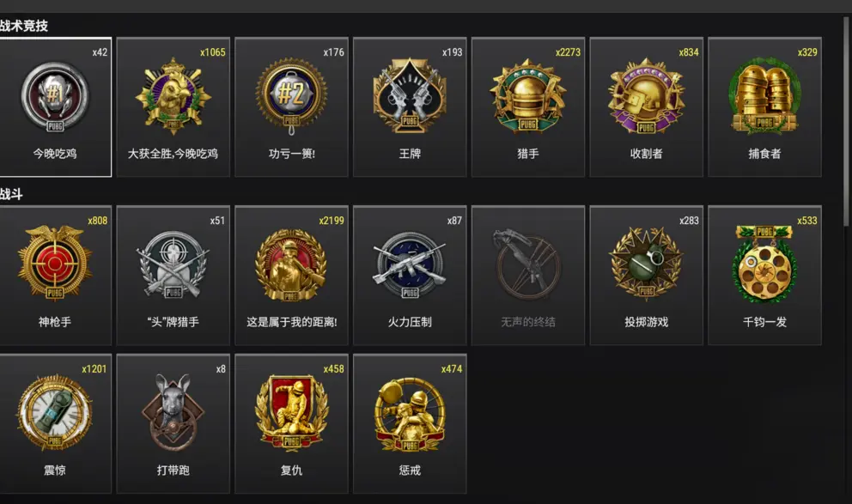Open the "头"牌猎手 crossed rifles medal
Image resolution: width=852 pixels, height=504 pixels.
(x=173, y=276)
